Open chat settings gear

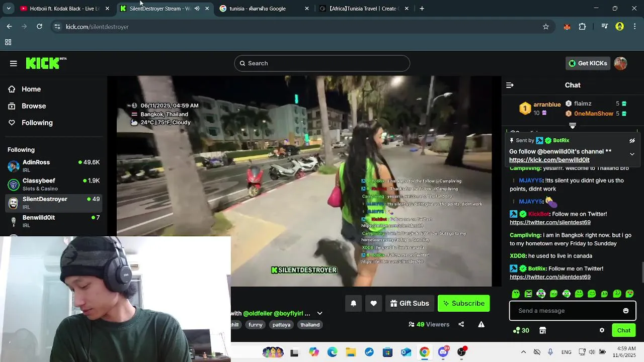click(602, 330)
